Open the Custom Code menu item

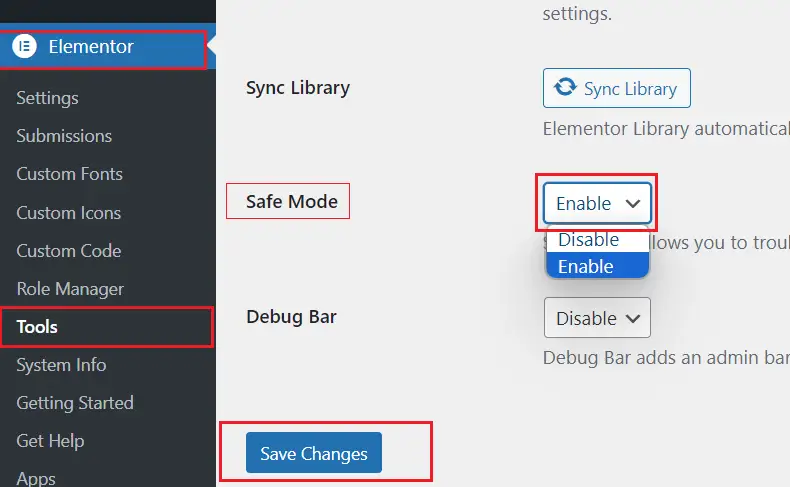tap(68, 250)
